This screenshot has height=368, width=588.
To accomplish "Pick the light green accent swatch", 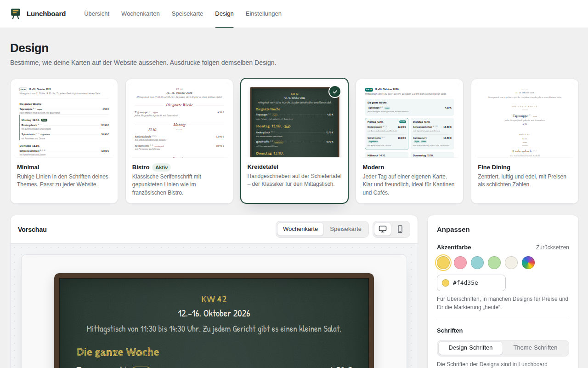I will tap(494, 263).
